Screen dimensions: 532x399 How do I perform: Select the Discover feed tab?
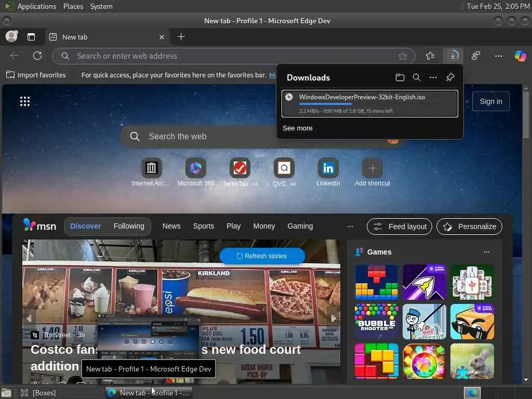(x=86, y=226)
